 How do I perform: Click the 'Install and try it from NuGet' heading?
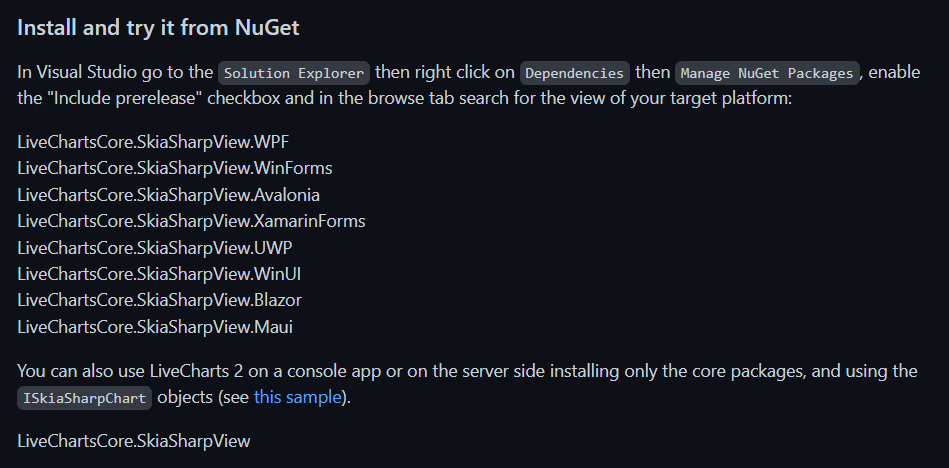tap(158, 28)
